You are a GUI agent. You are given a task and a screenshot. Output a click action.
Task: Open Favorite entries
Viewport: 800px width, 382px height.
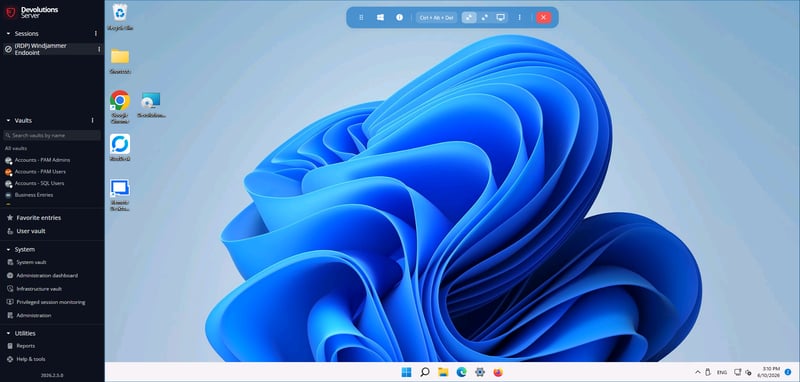[x=34, y=218]
